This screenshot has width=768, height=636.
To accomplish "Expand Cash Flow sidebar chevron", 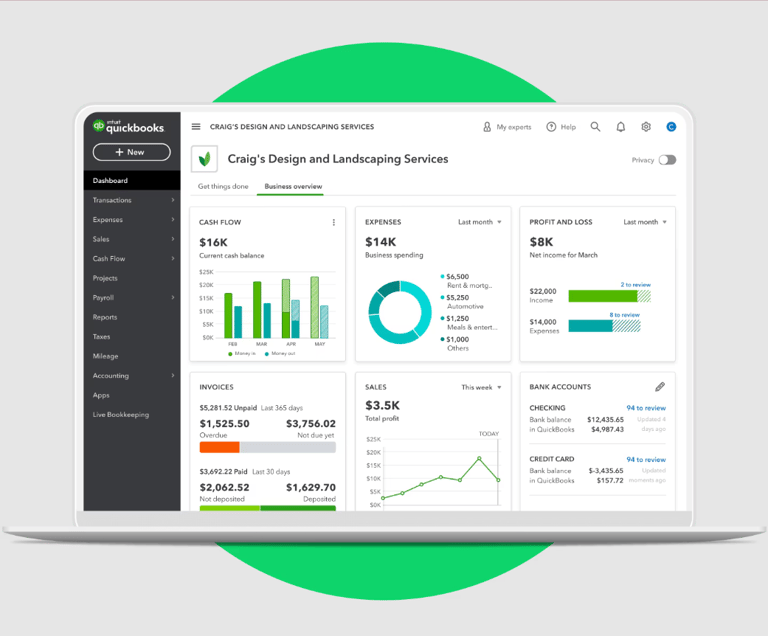I will 173,258.
